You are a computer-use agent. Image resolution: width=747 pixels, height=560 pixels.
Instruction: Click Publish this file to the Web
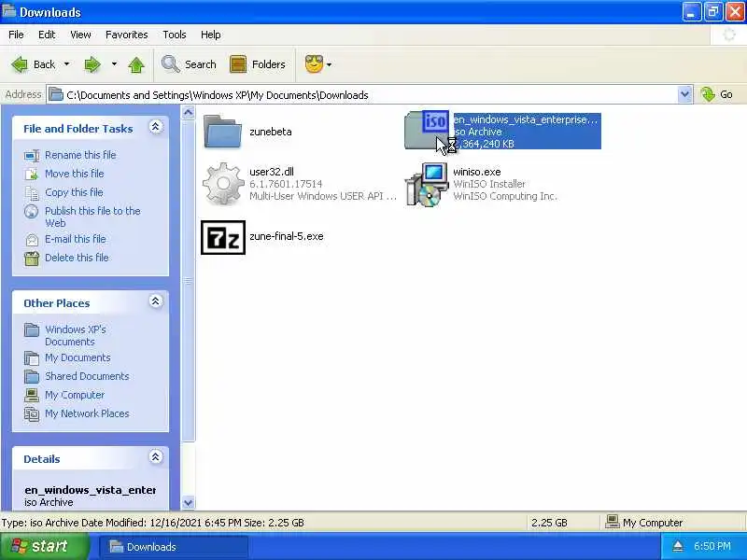pyautogui.click(x=92, y=217)
